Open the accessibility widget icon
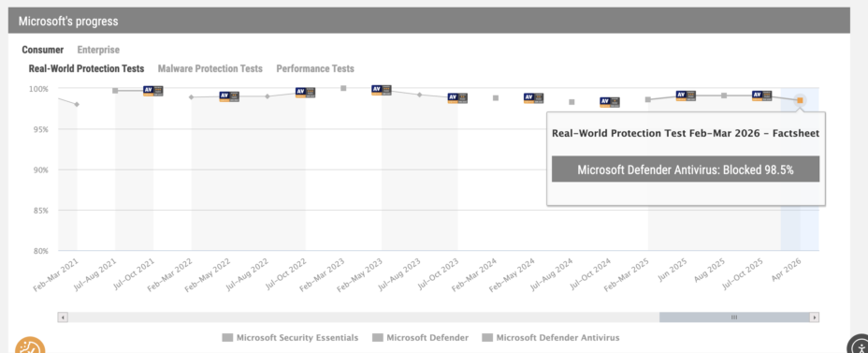This screenshot has width=868, height=353. click(859, 345)
